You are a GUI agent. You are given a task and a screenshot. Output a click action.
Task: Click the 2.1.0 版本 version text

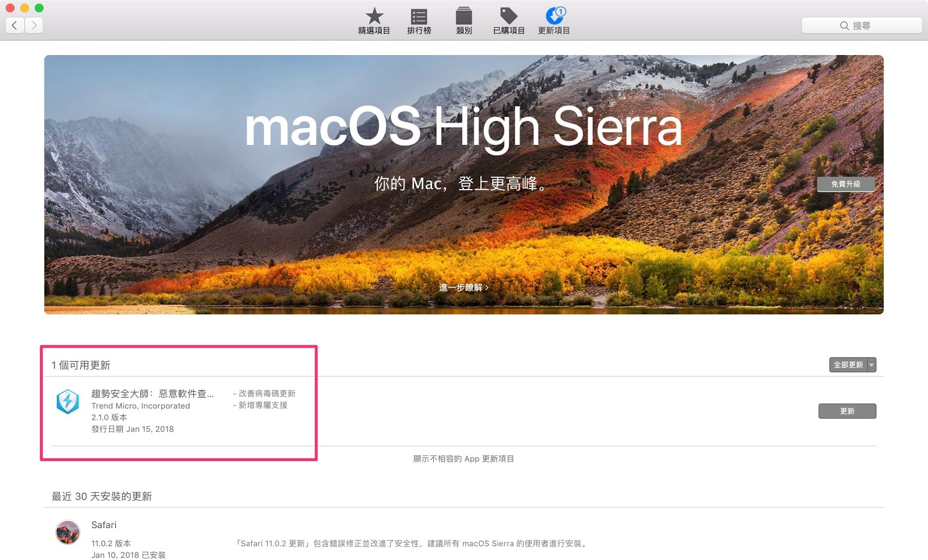[109, 417]
